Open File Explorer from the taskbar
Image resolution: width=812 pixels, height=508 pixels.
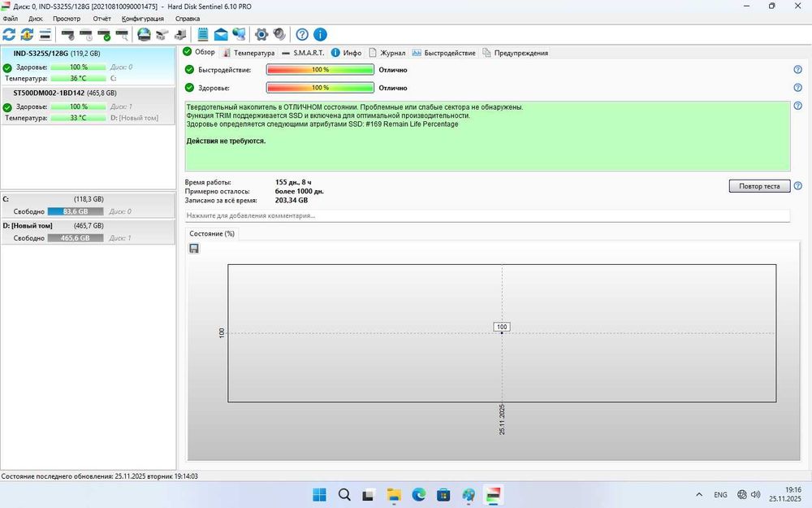coord(394,495)
